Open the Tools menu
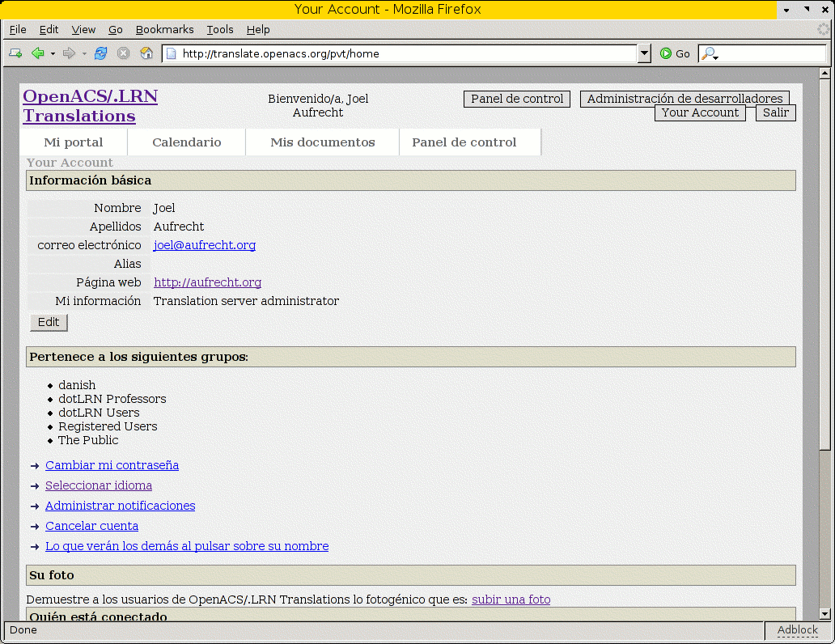This screenshot has width=835, height=644. [219, 29]
